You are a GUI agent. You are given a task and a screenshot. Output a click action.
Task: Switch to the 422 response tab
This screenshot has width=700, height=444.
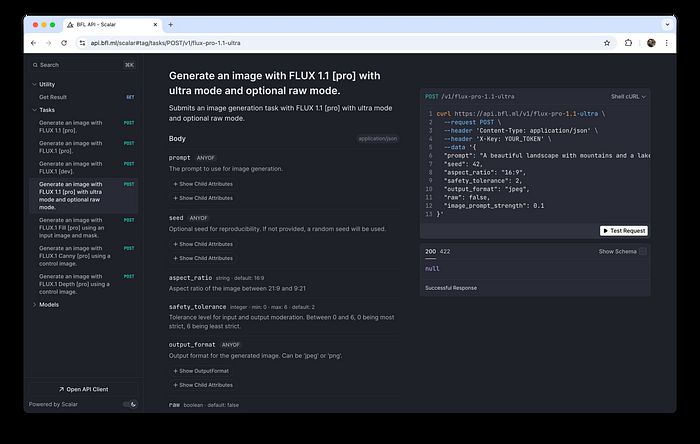tap(444, 252)
